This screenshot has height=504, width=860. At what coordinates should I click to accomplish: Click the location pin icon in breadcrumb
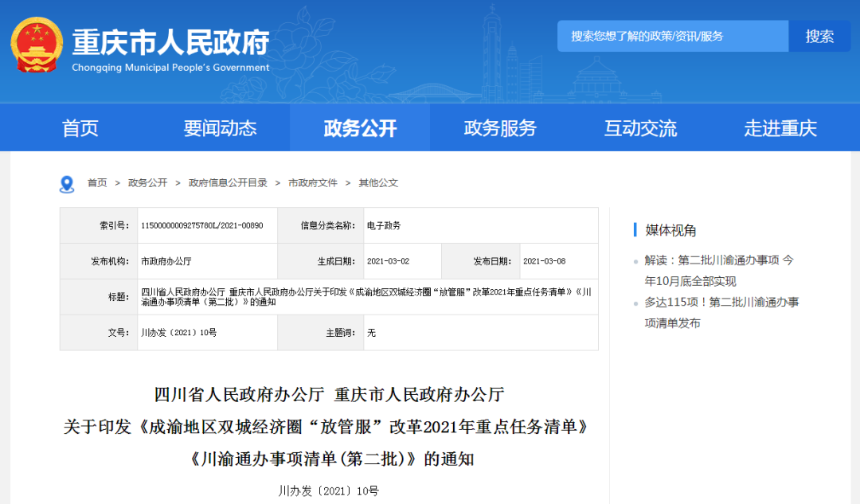tap(67, 184)
